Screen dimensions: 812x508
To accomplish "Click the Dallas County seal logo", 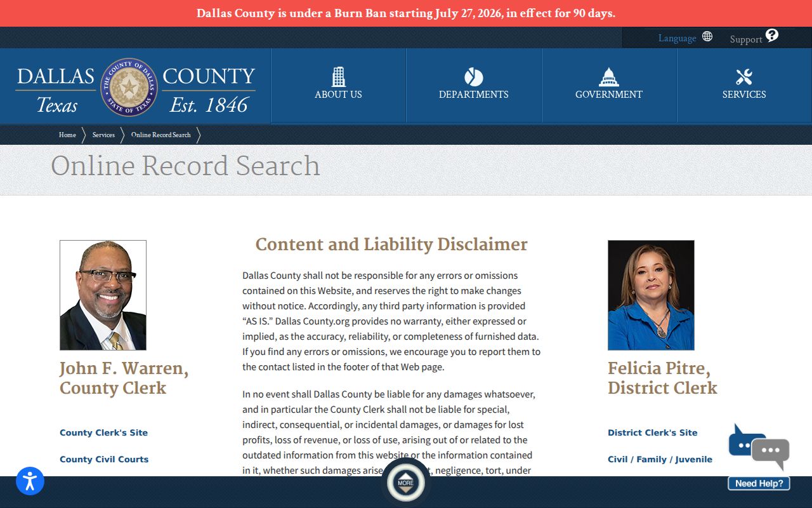I will (x=129, y=87).
